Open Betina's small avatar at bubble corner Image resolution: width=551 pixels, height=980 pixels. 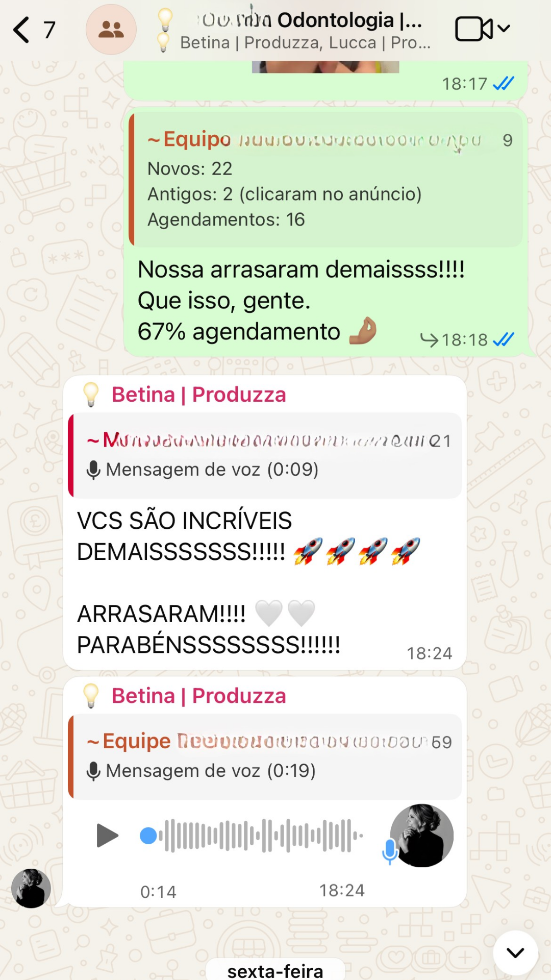click(x=31, y=888)
